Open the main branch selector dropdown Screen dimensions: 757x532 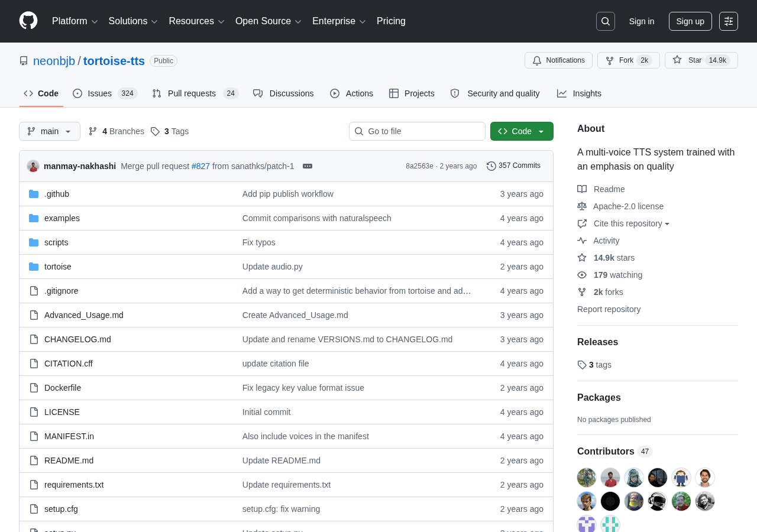pyautogui.click(x=50, y=131)
